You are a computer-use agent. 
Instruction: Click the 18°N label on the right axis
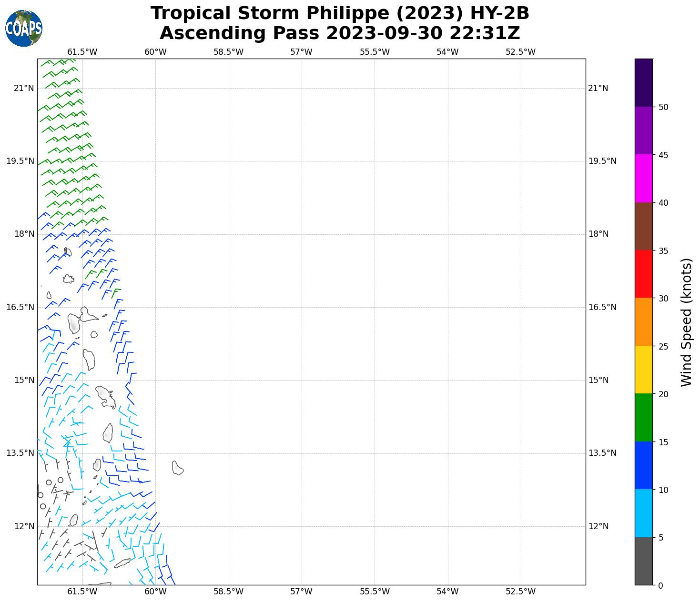point(599,234)
